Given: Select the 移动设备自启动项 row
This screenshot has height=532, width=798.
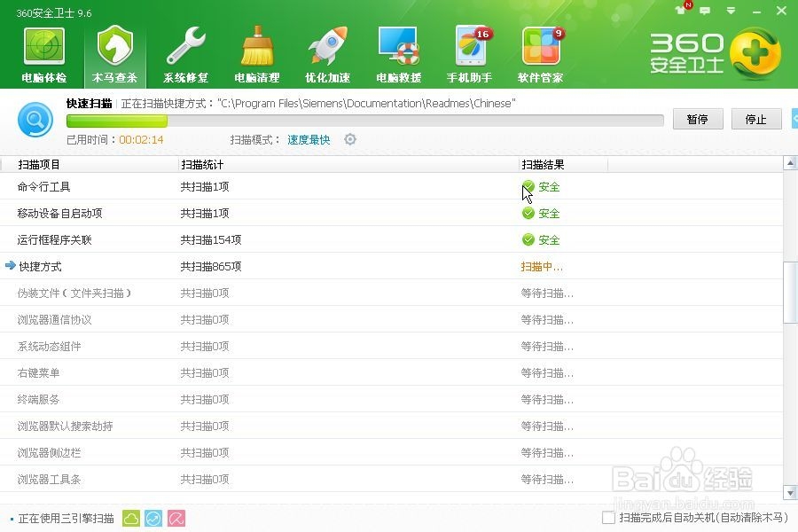Looking at the screenshot, I should coord(391,213).
